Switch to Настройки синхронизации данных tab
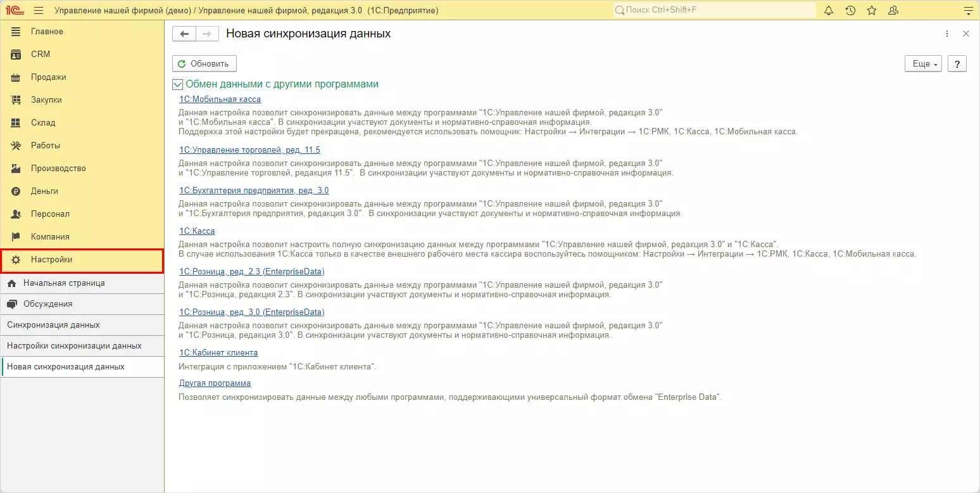This screenshot has height=493, width=980. [x=82, y=346]
